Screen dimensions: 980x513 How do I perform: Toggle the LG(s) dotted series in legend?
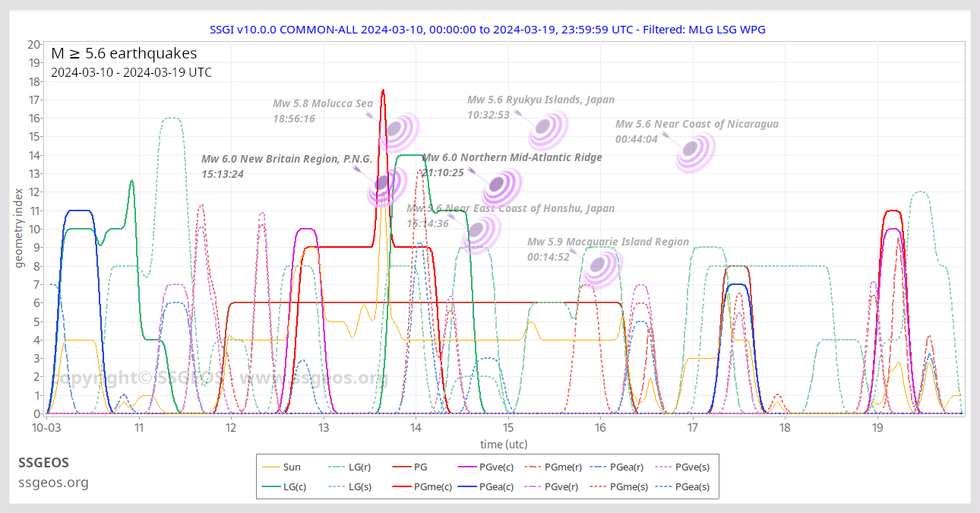pyautogui.click(x=358, y=486)
